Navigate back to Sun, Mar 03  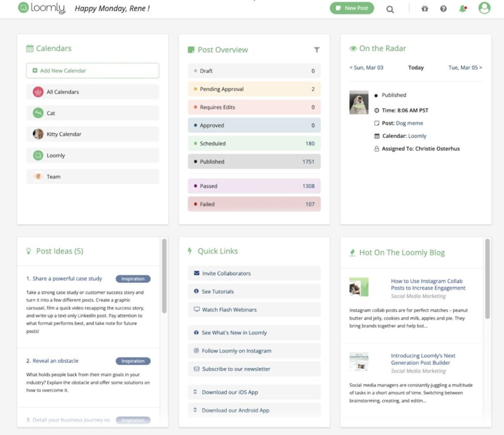367,68
